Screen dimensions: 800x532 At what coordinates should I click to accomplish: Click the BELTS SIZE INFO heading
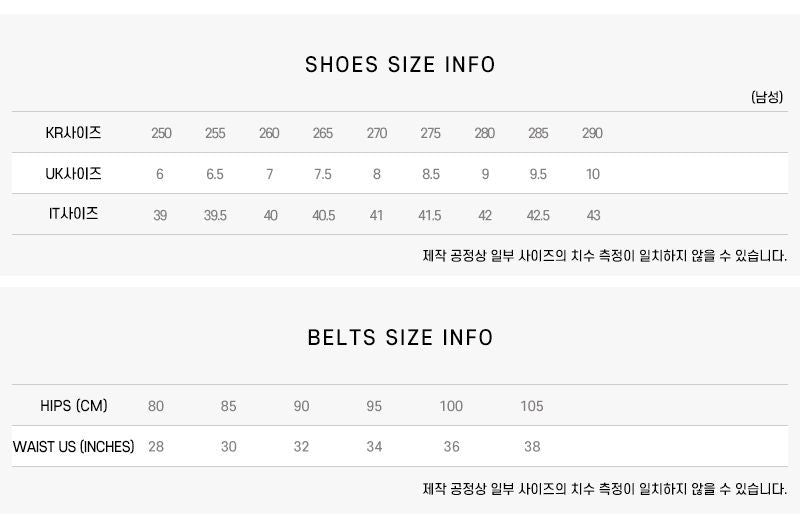(x=400, y=338)
